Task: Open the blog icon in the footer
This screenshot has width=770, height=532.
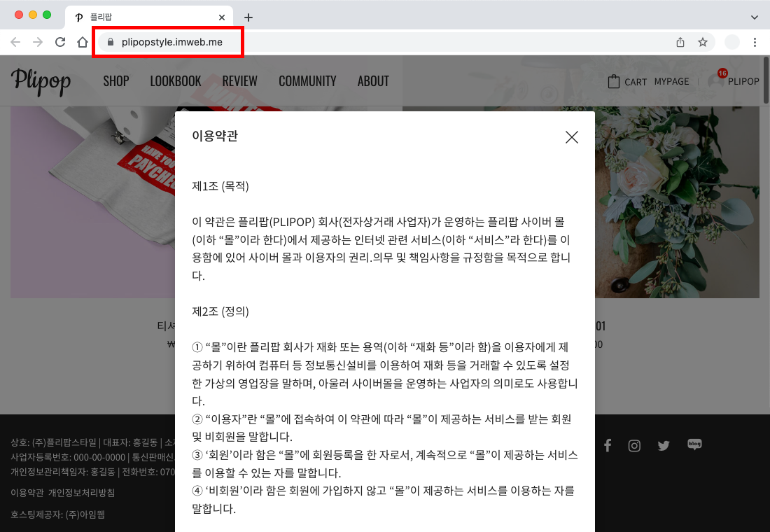Action: coord(694,444)
